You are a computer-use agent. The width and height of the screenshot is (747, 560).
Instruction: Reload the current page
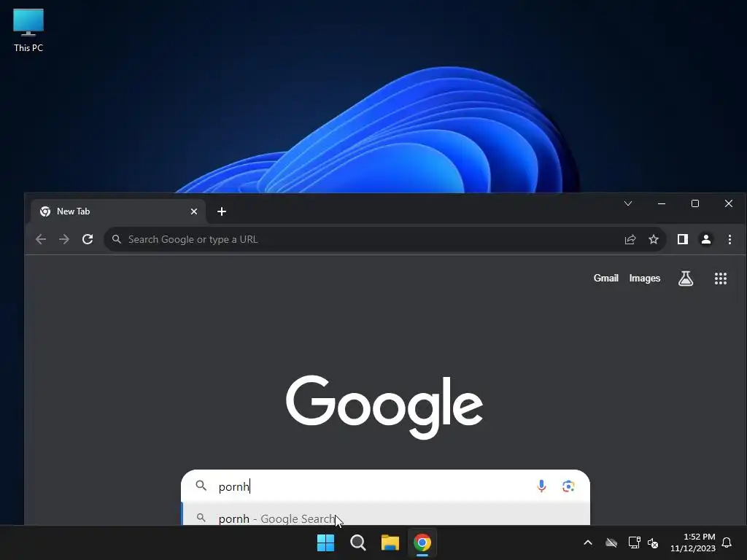pos(88,239)
